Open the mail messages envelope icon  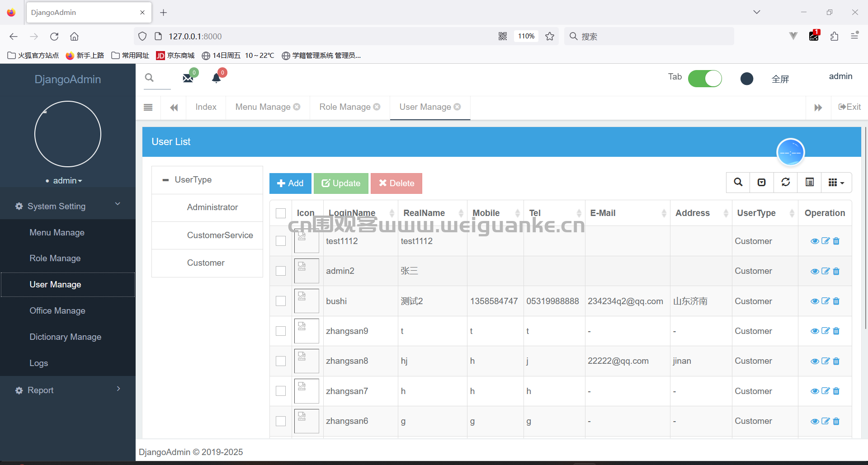(x=188, y=78)
